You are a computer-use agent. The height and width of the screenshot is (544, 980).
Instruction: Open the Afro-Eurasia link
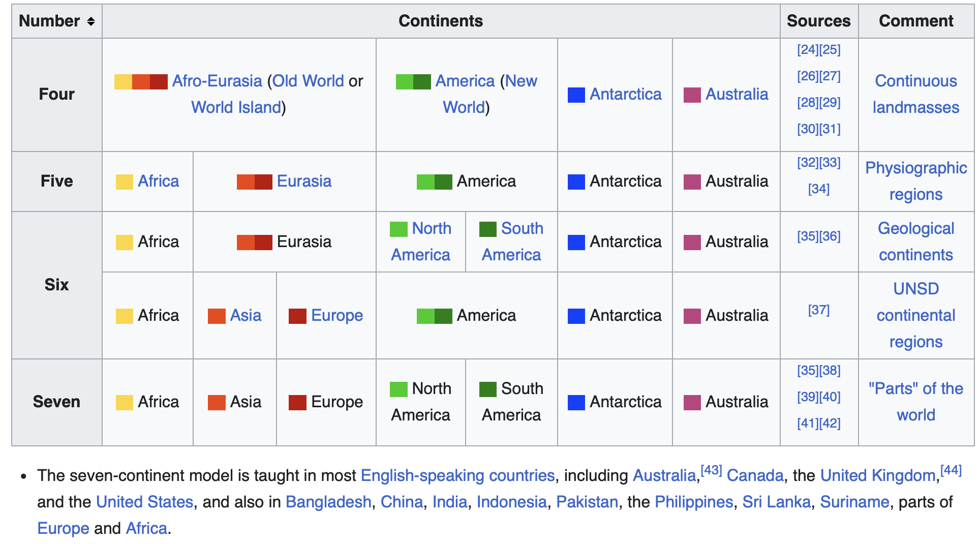pos(217,81)
